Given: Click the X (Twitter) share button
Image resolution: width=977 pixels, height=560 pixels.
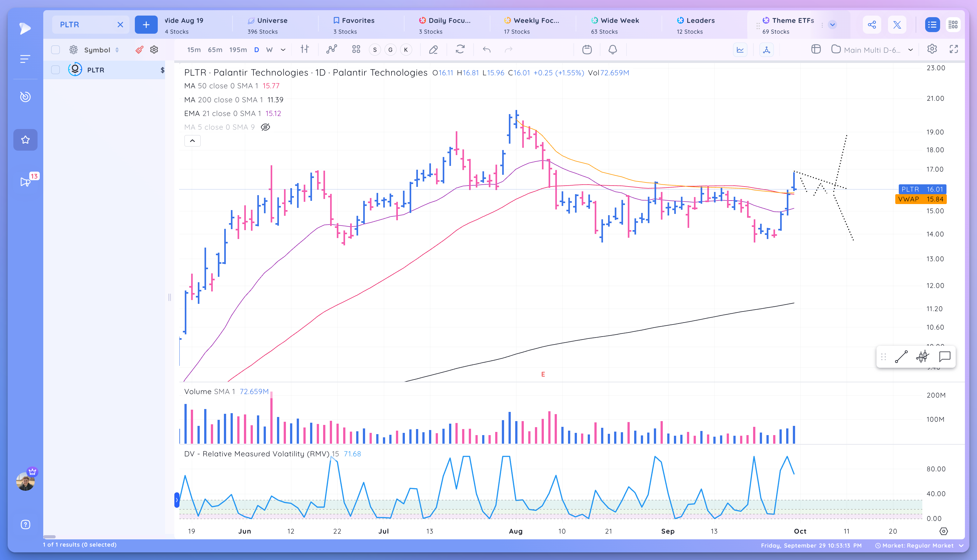Looking at the screenshot, I should (897, 25).
